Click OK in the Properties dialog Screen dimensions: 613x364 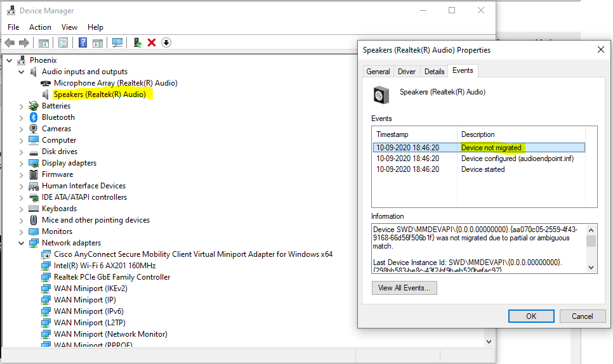coord(531,316)
